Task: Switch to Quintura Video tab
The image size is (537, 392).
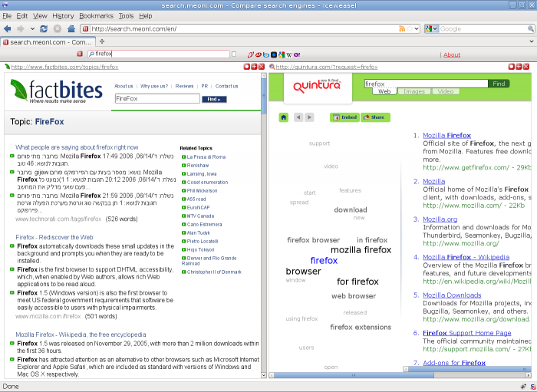Action: [446, 91]
